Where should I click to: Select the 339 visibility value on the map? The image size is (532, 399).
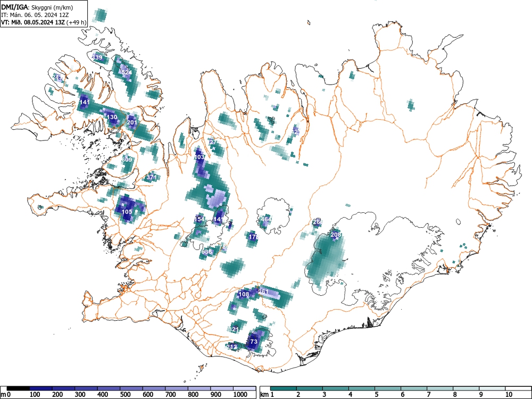97,57
